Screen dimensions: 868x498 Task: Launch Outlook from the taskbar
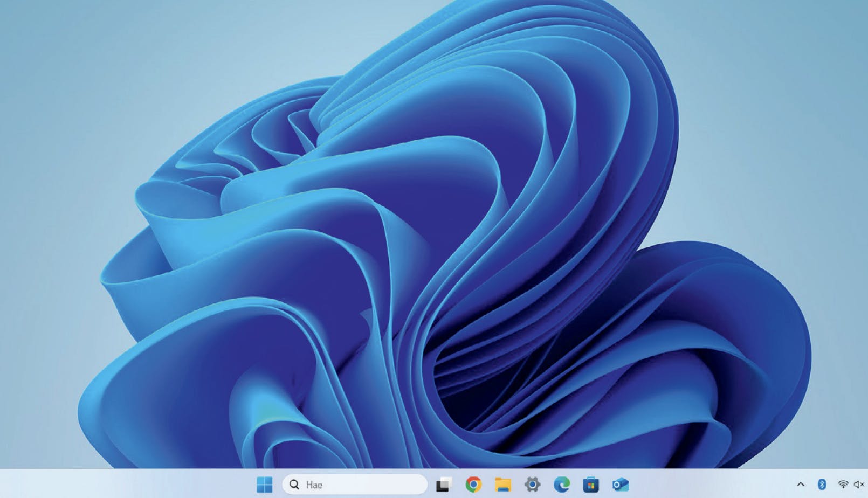tap(621, 485)
